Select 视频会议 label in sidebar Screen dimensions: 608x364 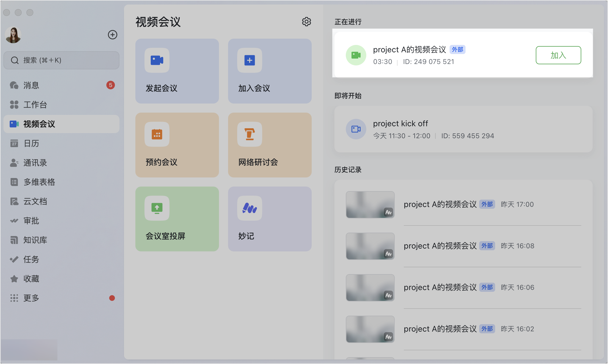tap(39, 124)
